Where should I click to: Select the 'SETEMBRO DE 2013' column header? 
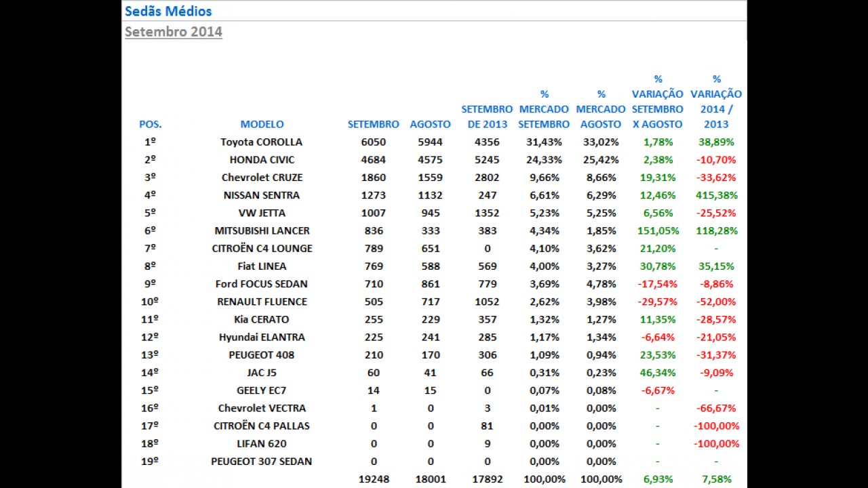point(487,117)
